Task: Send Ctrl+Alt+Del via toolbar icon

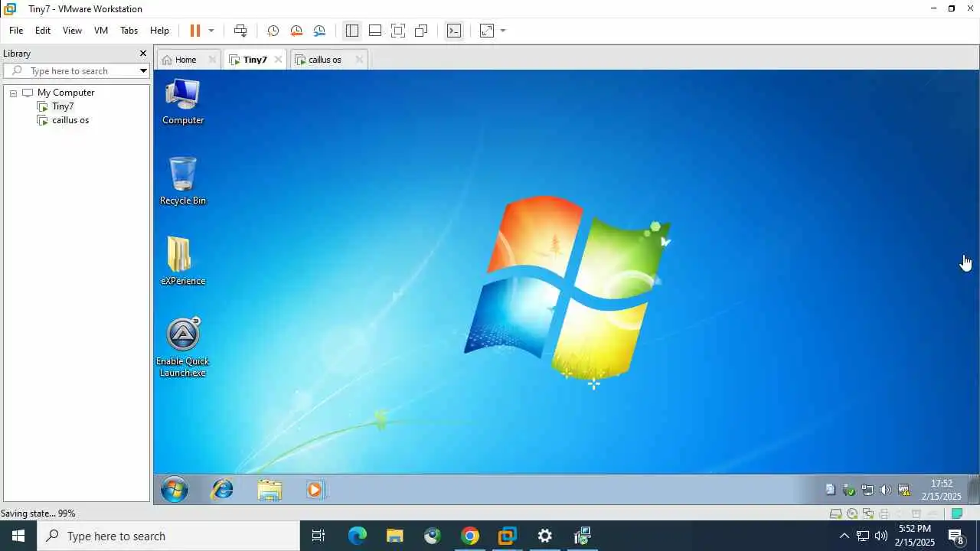Action: (x=240, y=31)
